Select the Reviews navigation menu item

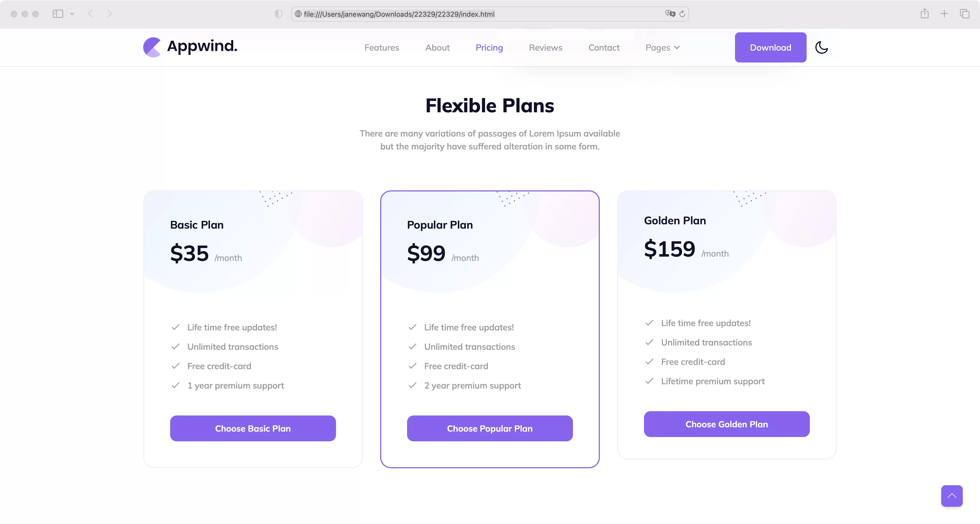[546, 47]
